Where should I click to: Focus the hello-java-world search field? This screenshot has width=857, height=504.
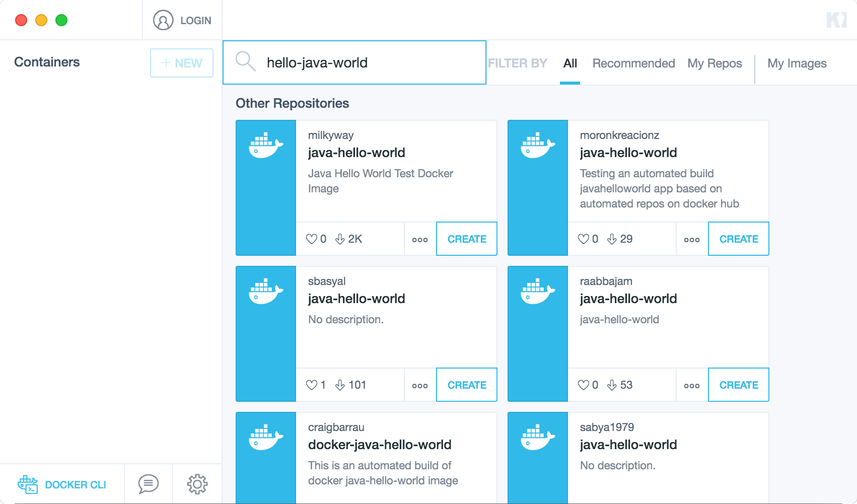click(x=373, y=63)
